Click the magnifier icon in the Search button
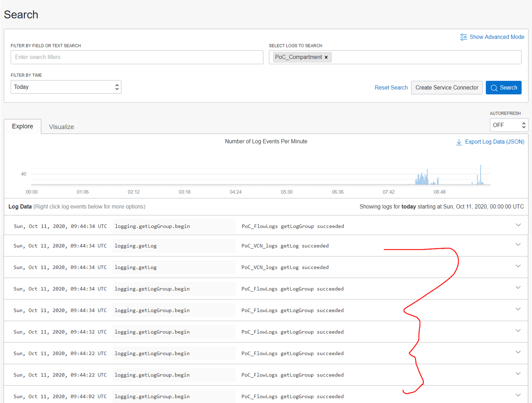 (494, 88)
